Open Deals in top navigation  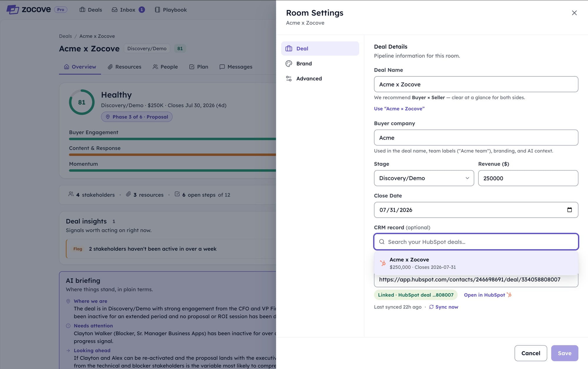[91, 10]
